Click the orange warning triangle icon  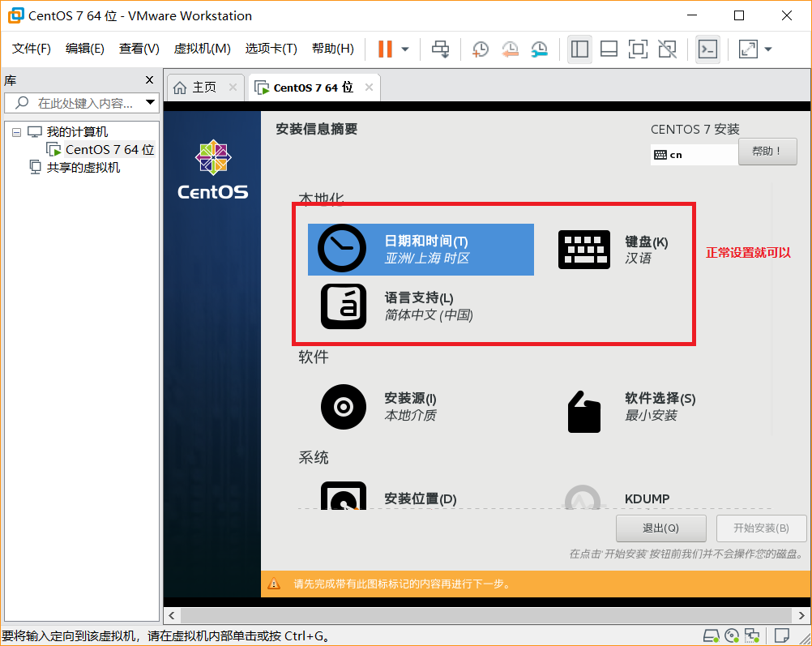[273, 584]
